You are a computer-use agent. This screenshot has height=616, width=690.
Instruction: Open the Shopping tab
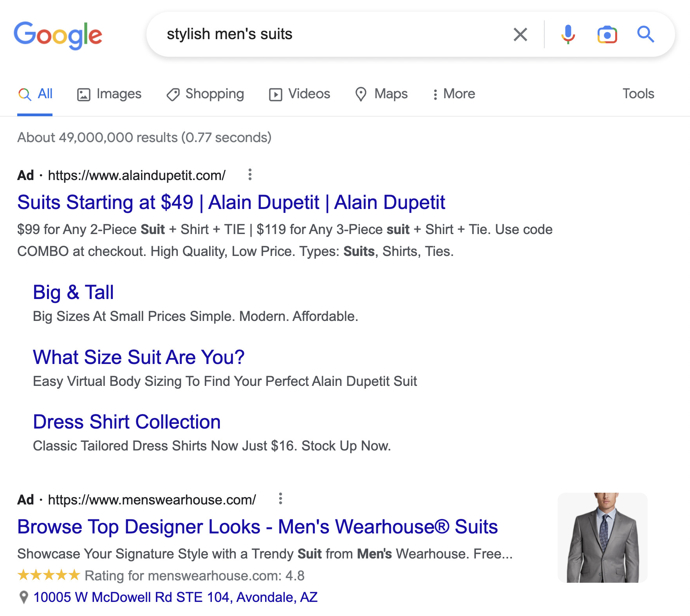coord(205,94)
